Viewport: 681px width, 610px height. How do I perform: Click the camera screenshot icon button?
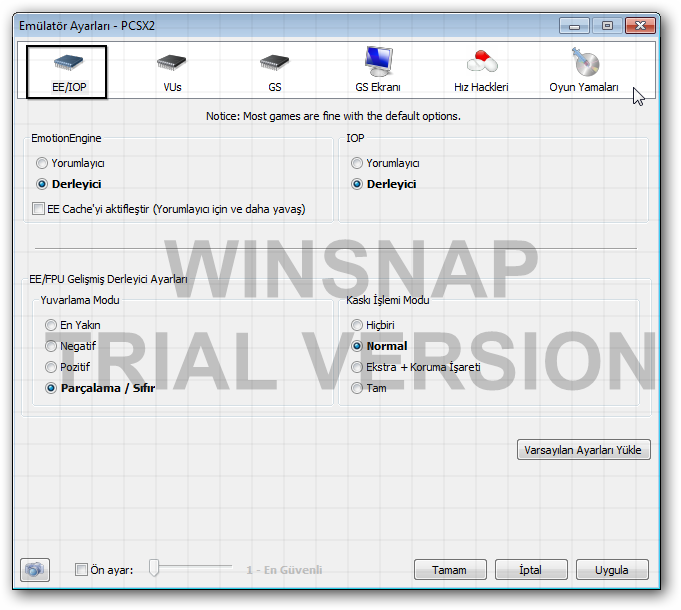click(35, 570)
